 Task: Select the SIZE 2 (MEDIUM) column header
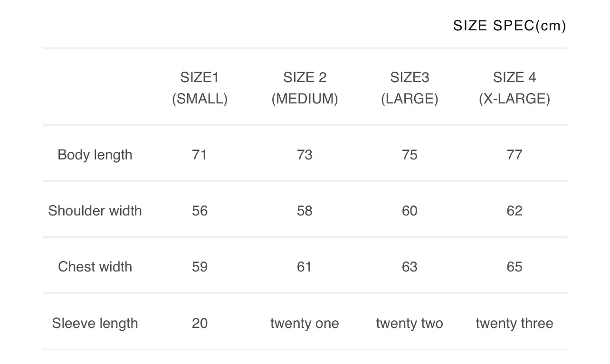305,88
